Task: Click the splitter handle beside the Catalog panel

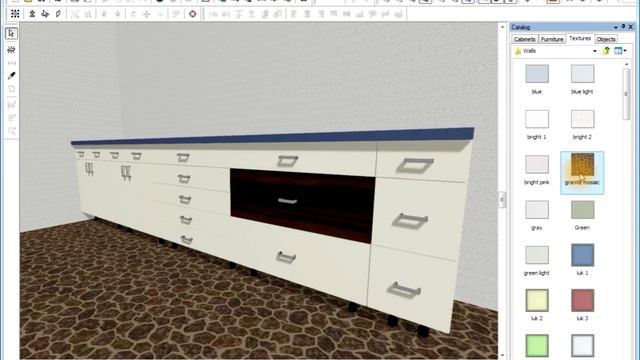Action: 502,200
